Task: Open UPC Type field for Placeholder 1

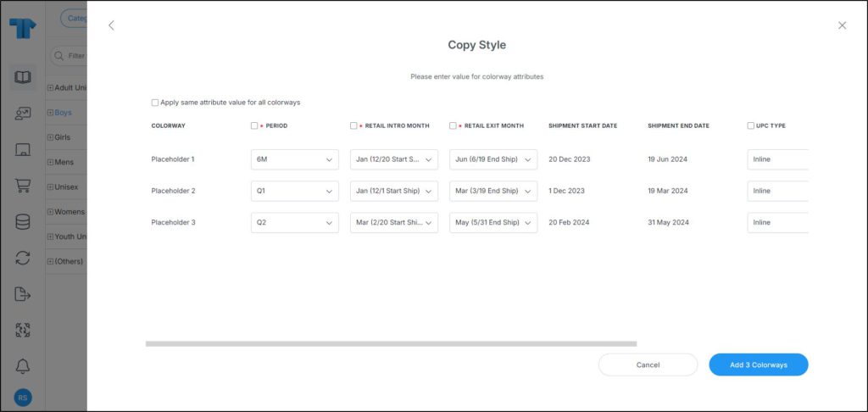Action: 778,159
